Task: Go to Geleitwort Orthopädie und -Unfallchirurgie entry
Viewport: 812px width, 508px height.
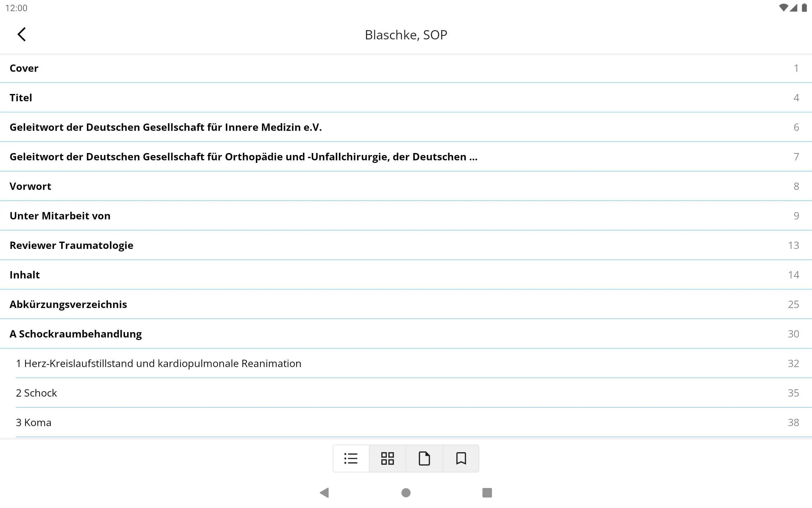Action: click(406, 157)
